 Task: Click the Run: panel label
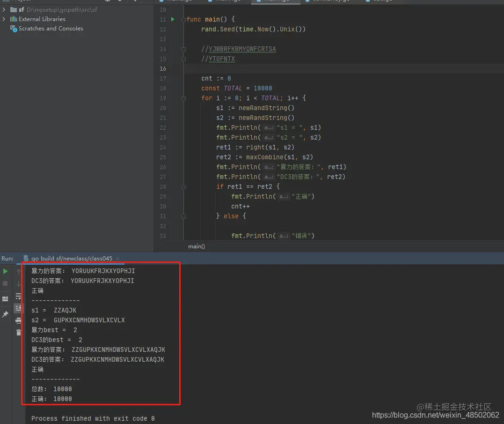(7, 259)
